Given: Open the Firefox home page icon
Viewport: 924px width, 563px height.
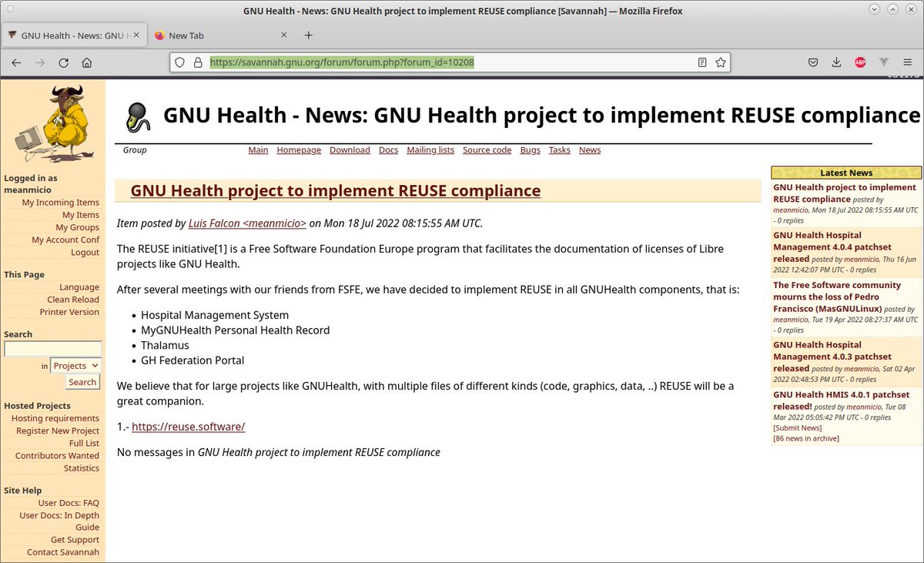Looking at the screenshot, I should pyautogui.click(x=87, y=62).
